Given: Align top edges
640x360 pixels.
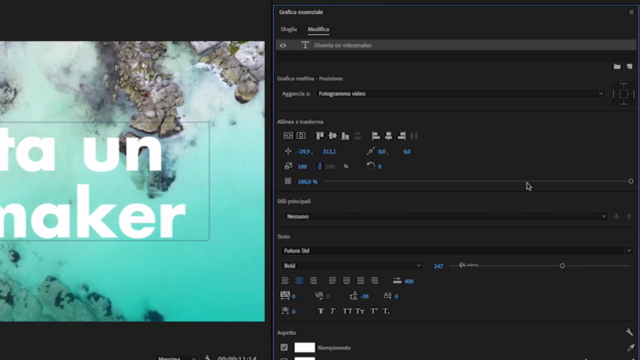Looking at the screenshot, I should point(320,136).
